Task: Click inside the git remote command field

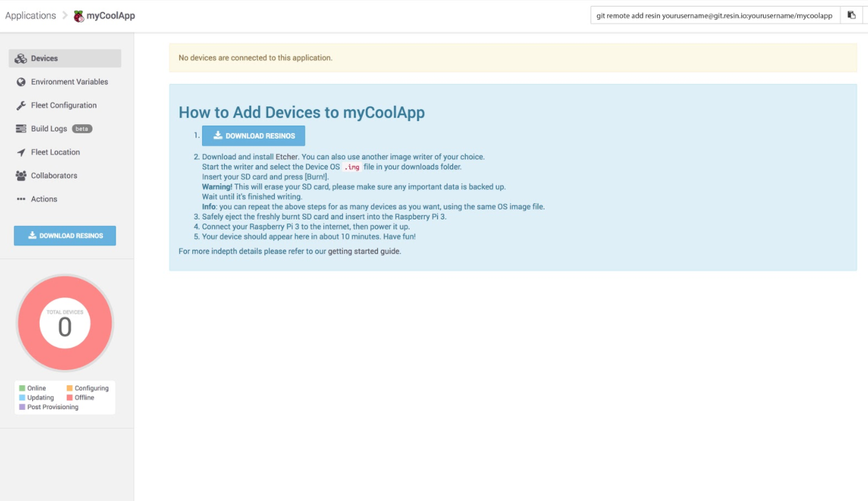Action: click(713, 16)
